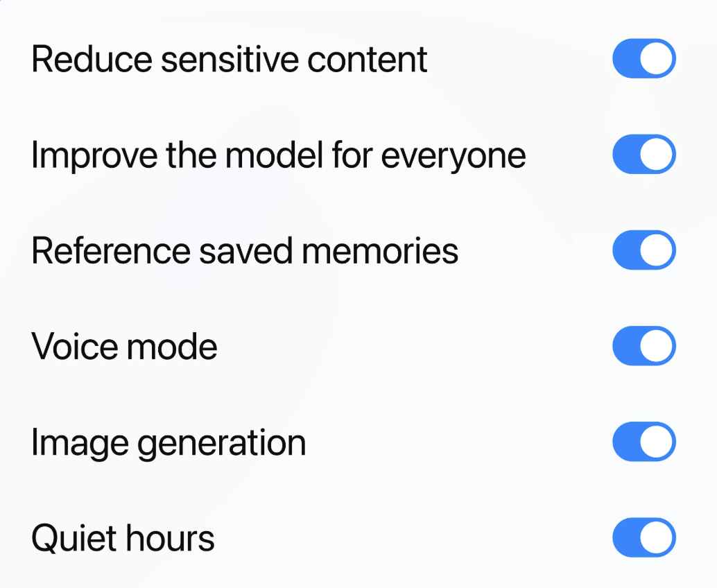
Task: Switch off Reference saved memories toggle
Action: click(643, 250)
